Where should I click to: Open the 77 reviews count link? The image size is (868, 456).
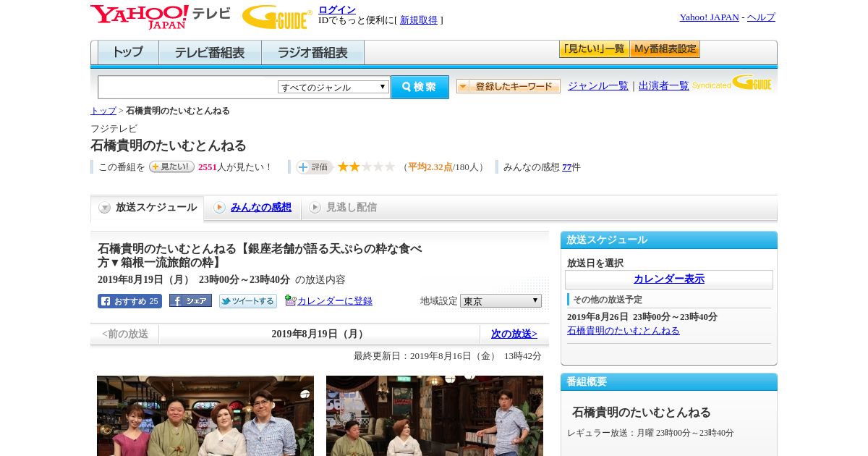pos(567,167)
